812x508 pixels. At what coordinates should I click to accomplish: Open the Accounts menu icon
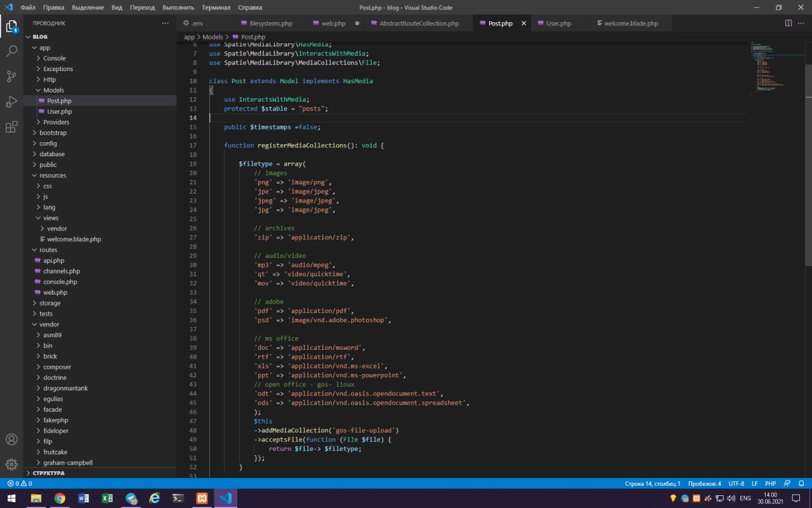pyautogui.click(x=11, y=439)
